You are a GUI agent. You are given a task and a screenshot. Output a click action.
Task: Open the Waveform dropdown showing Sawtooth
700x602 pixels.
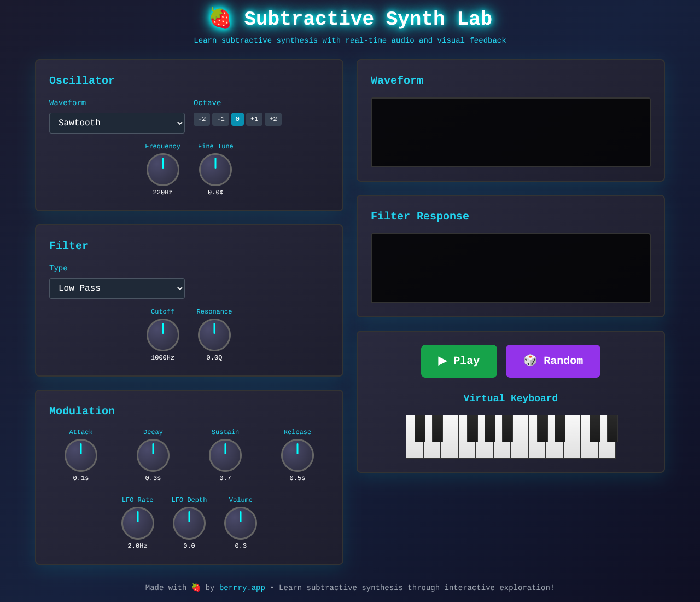(116, 123)
